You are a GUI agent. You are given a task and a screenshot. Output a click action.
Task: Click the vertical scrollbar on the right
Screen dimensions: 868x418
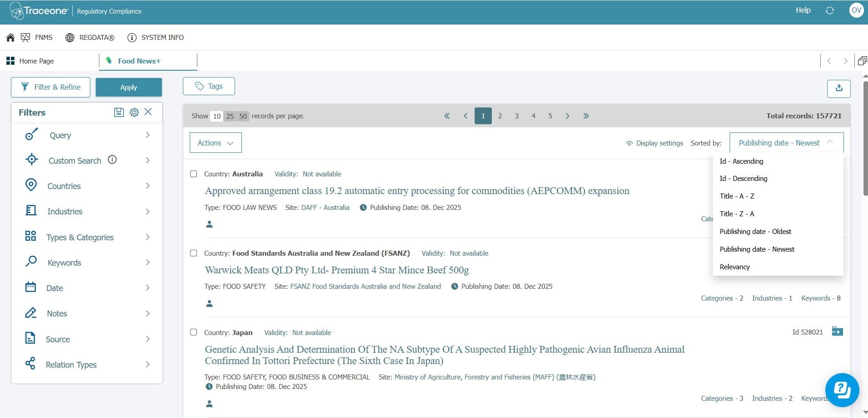pyautogui.click(x=865, y=138)
